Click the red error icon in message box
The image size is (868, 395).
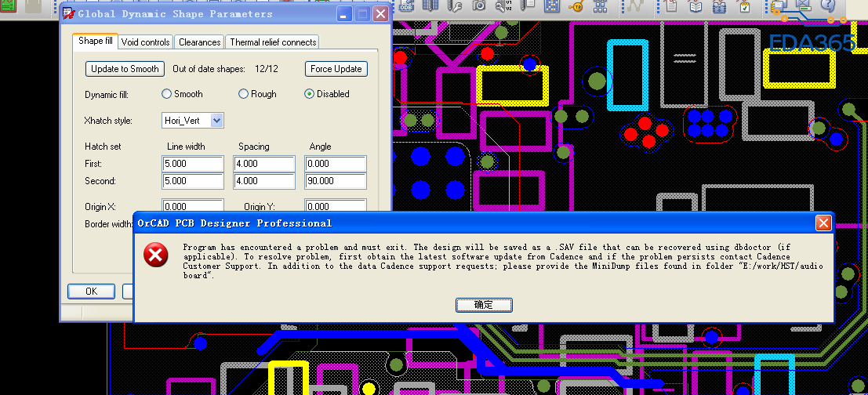click(x=155, y=255)
